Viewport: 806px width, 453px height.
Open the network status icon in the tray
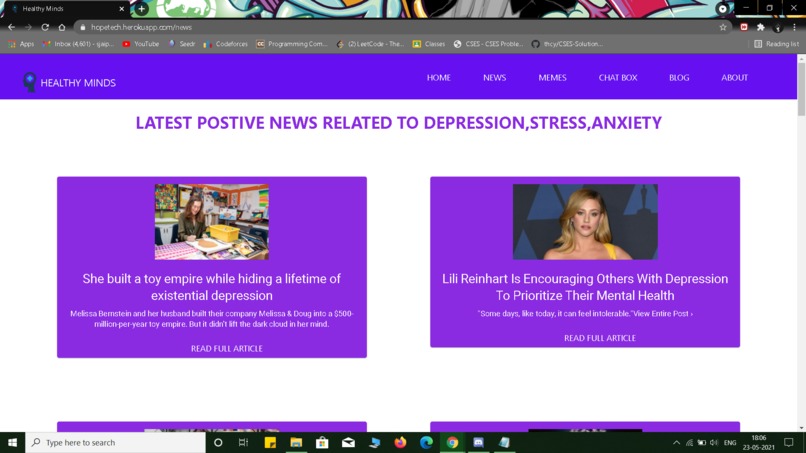click(x=689, y=442)
